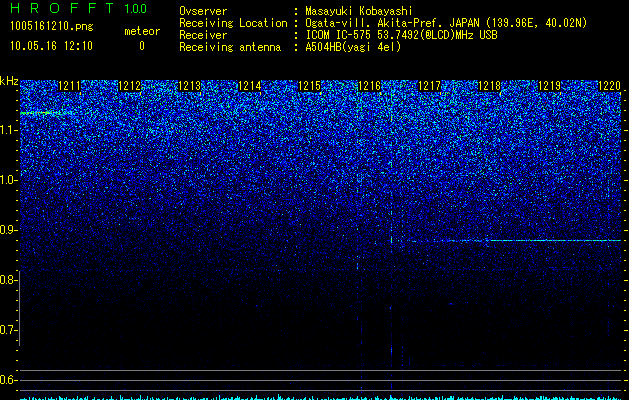Click the meteor count value 0

tap(142, 46)
